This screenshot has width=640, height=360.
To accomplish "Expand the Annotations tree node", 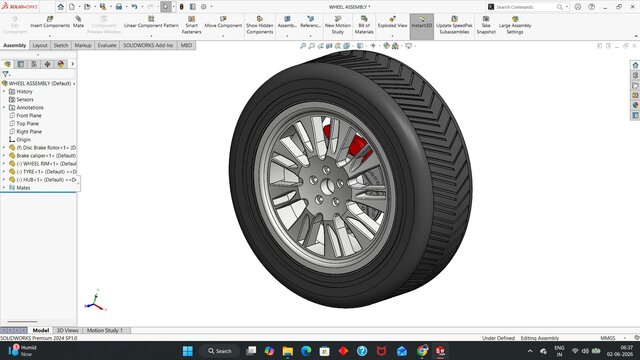I will [x=4, y=107].
